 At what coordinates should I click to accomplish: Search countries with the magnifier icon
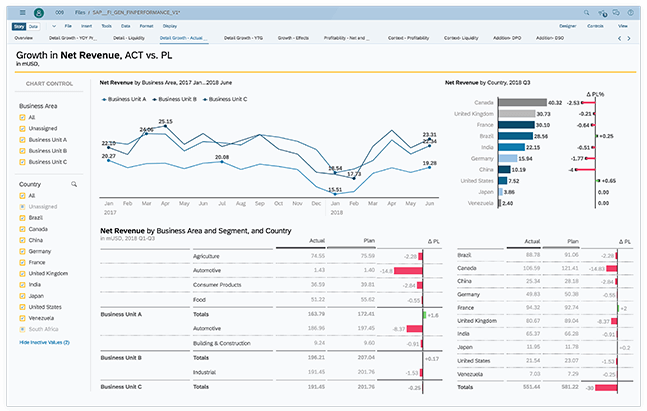(x=73, y=185)
